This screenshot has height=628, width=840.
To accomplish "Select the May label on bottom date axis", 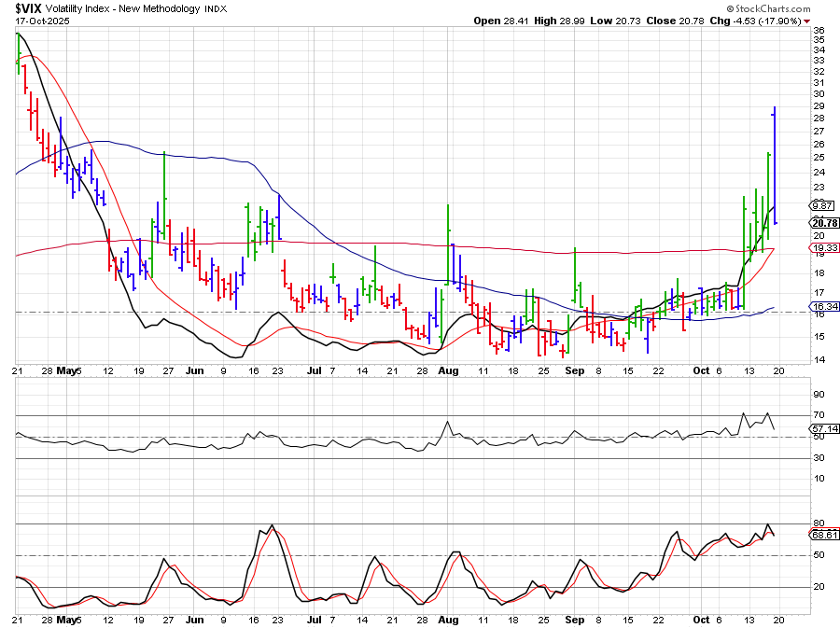I will coord(65,618).
